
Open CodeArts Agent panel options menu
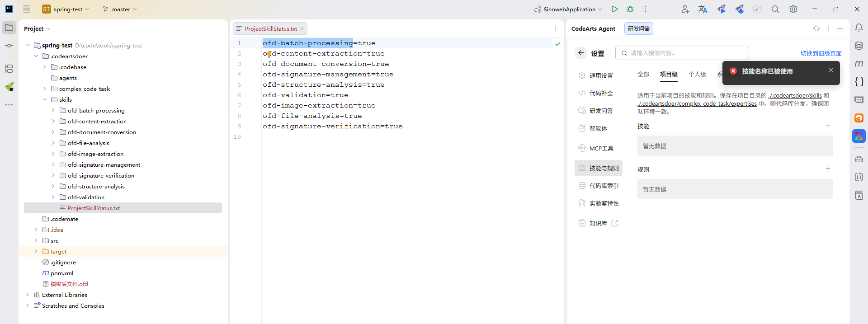coord(828,28)
